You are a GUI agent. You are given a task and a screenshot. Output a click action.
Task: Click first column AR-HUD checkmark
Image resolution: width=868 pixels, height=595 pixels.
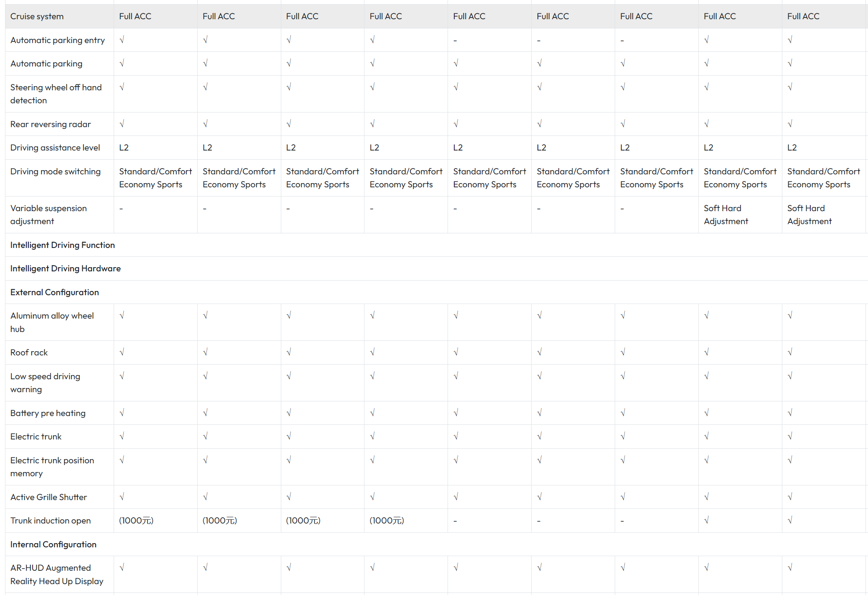(122, 567)
